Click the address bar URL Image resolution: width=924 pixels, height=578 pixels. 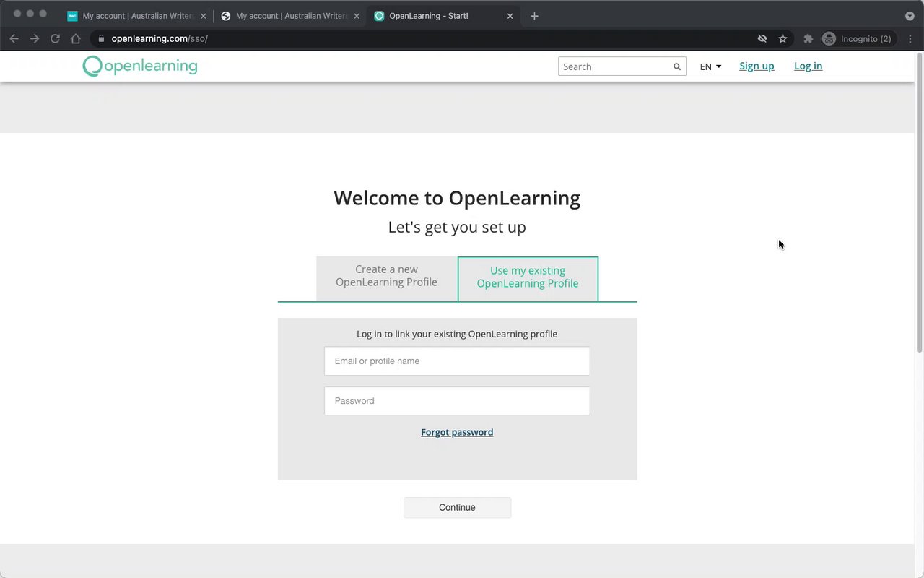(160, 38)
